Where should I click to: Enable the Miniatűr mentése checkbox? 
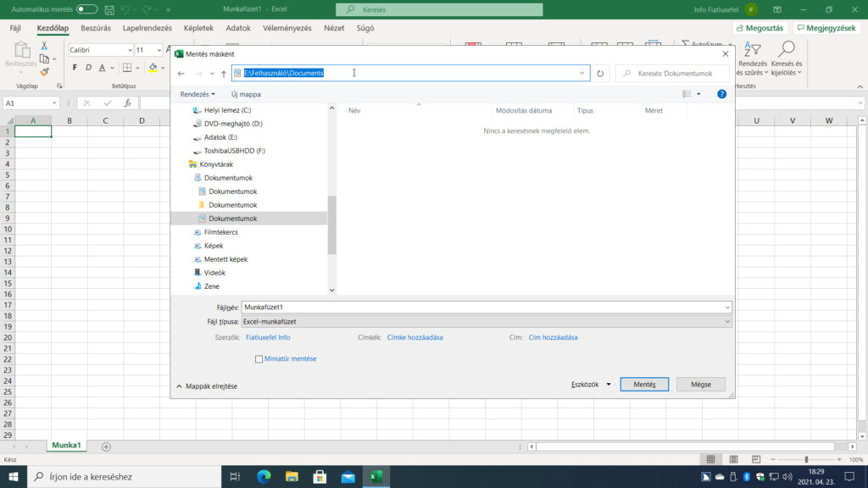[259, 359]
